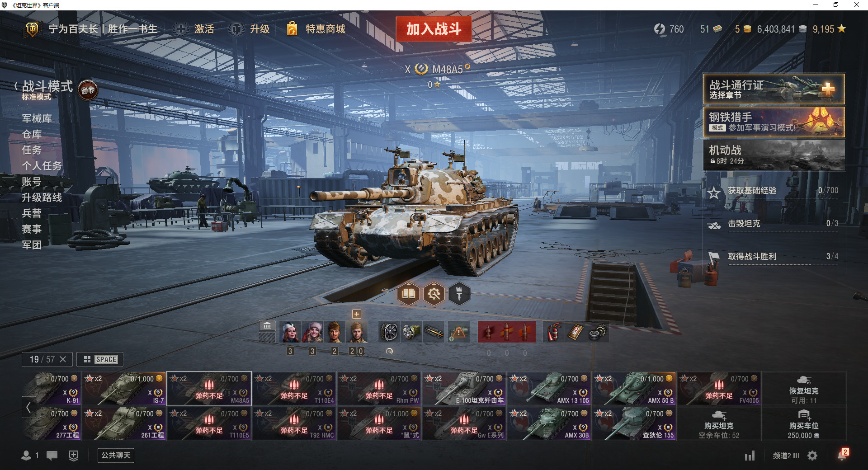Click the red 加入战斗 battle button
Screen dimensions: 868x470
coord(434,29)
